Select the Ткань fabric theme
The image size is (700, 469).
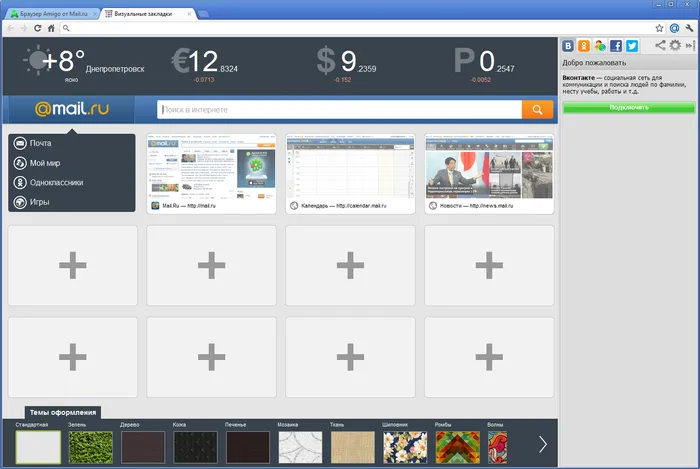tap(353, 447)
